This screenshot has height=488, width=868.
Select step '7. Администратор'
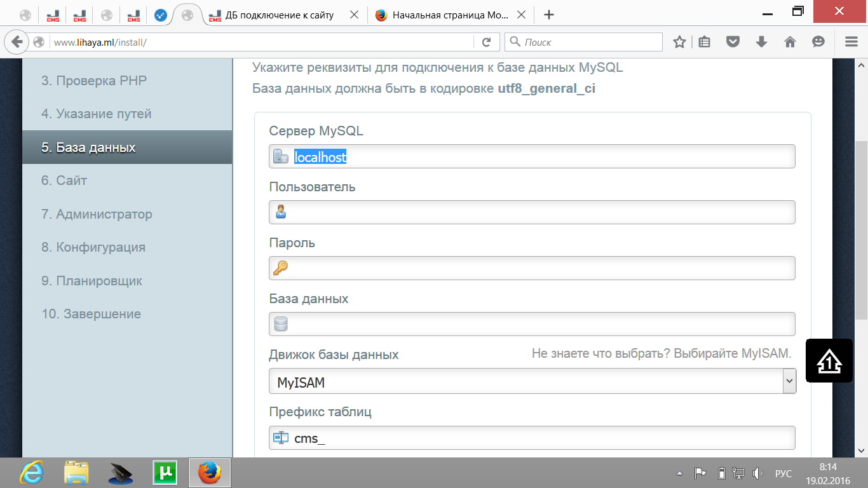click(97, 214)
